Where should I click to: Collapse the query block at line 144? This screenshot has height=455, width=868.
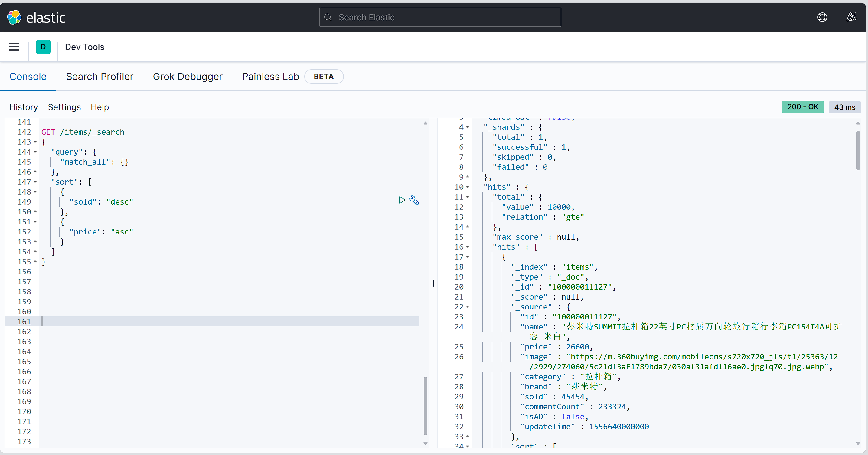click(35, 152)
